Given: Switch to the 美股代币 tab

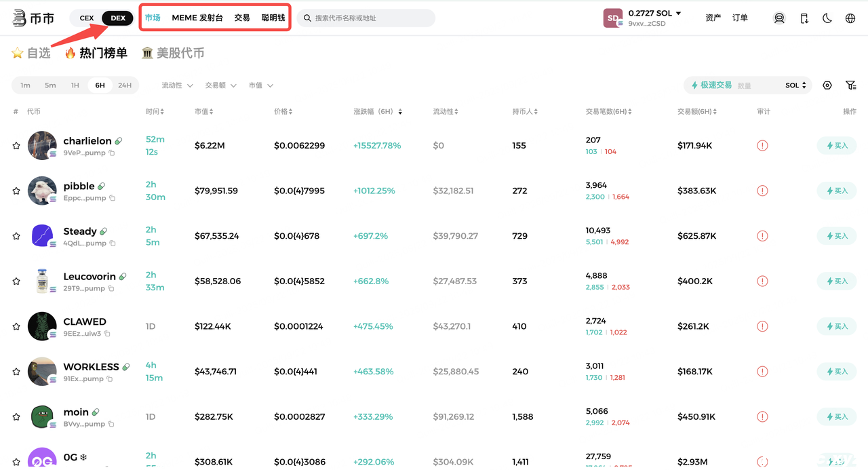Looking at the screenshot, I should 173,53.
